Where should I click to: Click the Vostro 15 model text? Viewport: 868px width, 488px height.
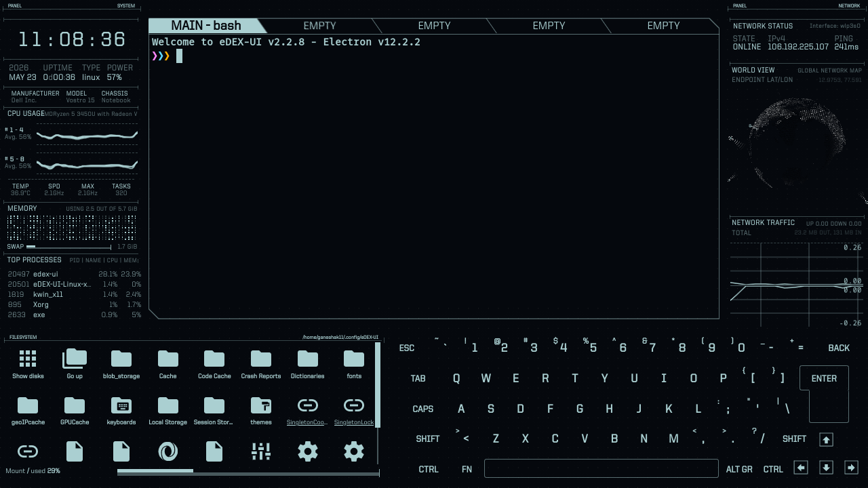click(x=80, y=100)
